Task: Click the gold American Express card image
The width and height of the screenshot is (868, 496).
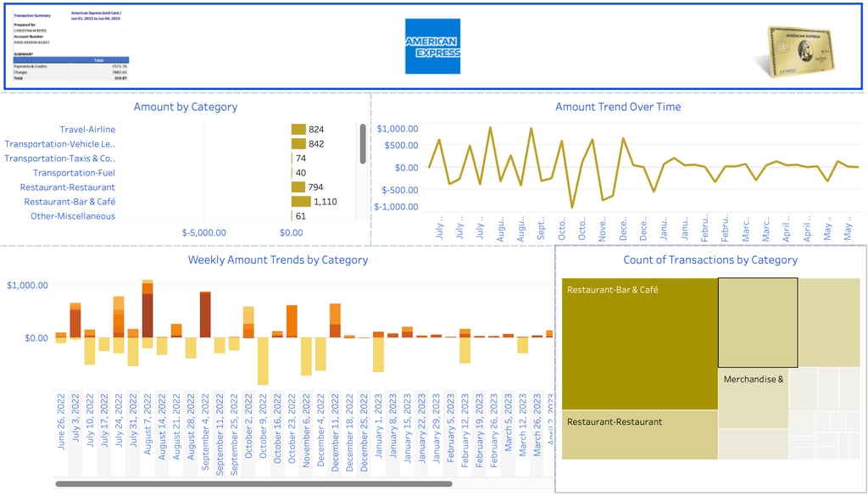Action: point(799,50)
